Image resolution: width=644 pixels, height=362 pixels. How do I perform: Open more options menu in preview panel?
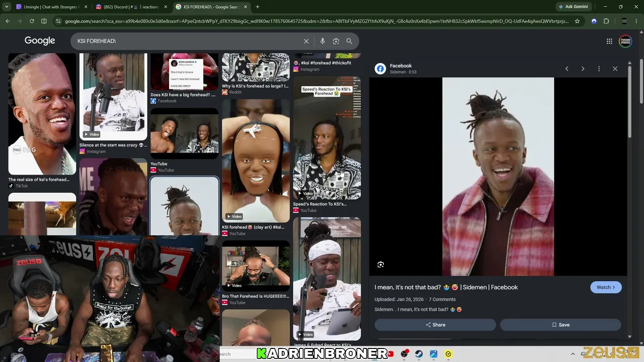coord(599,69)
